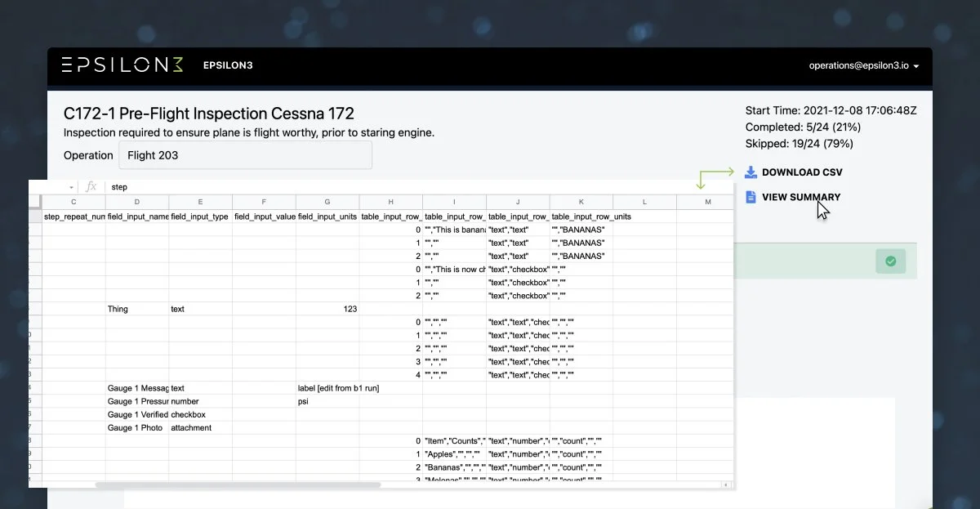The height and width of the screenshot is (509, 980).
Task: Select the cell containing 'Thing'
Action: click(137, 309)
